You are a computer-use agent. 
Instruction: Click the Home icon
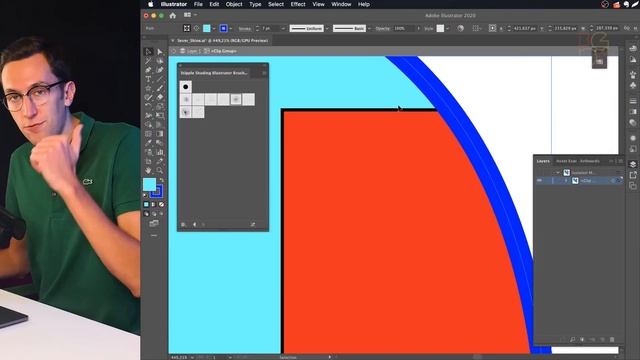(x=173, y=16)
